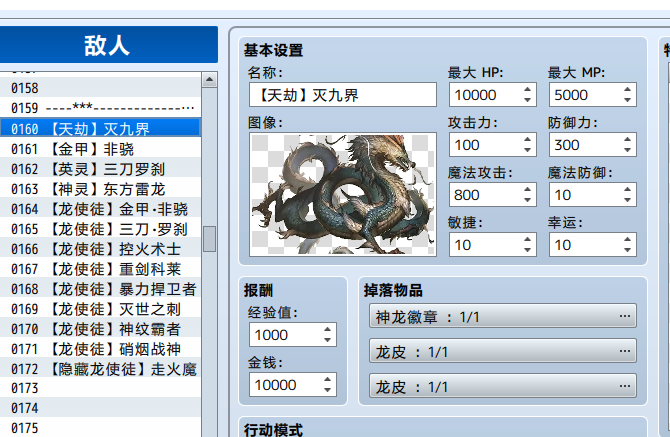
Task: Decrease 幸运 with down arrow
Action: coord(627,250)
